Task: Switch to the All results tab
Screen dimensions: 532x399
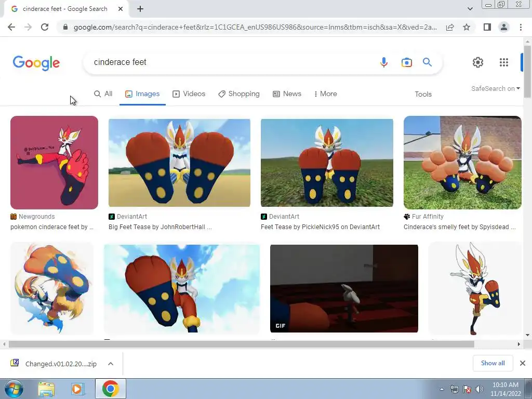Action: point(103,94)
